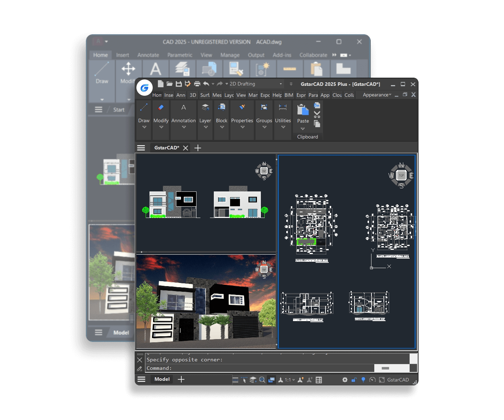Open the 2D Drafting workspace dropdown

256,84
